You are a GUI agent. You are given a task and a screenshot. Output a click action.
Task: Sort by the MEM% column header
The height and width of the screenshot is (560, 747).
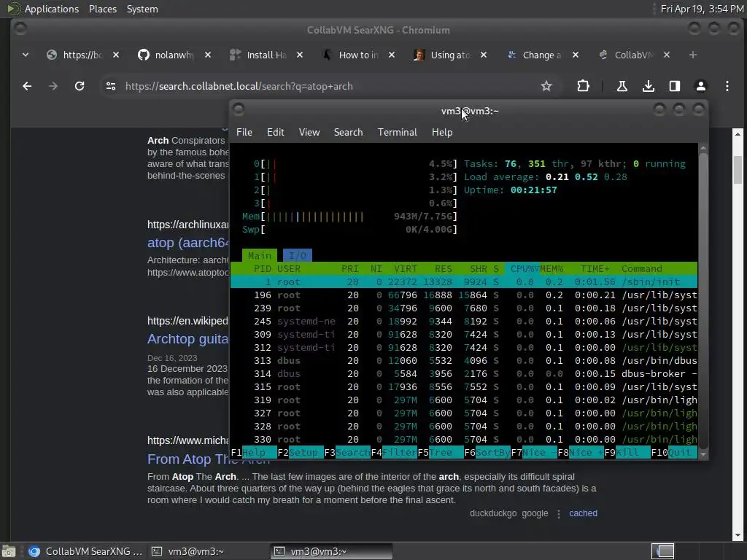coord(551,269)
